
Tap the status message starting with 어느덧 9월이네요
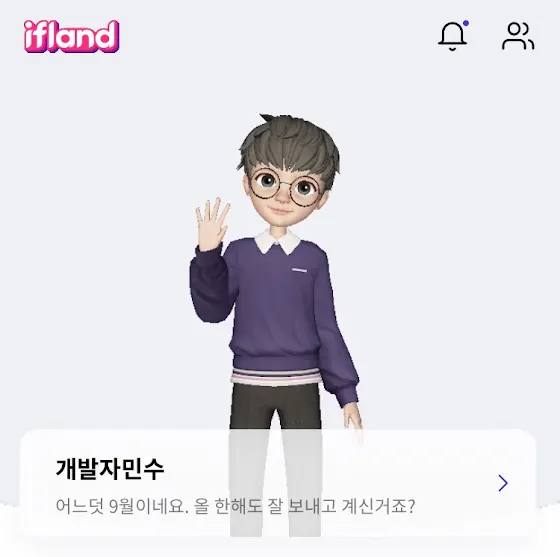click(x=235, y=506)
